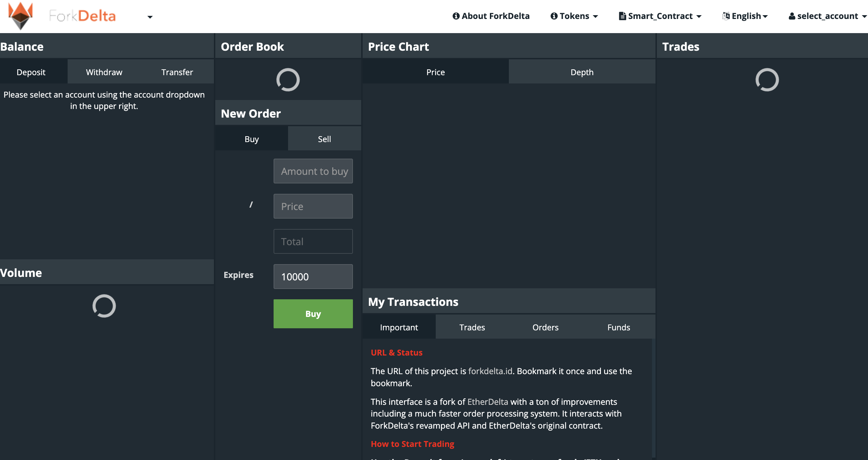Open the Orders tab in My Transactions
Viewport: 868px width, 460px height.
(x=545, y=327)
